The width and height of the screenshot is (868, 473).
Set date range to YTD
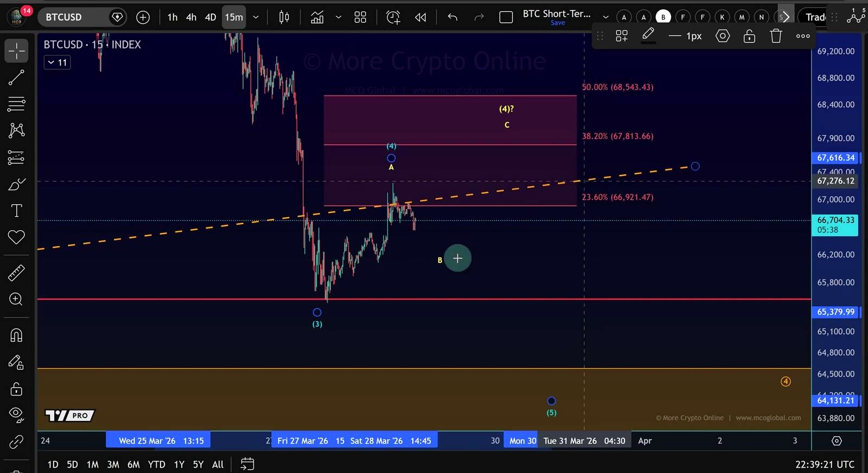coord(156,464)
